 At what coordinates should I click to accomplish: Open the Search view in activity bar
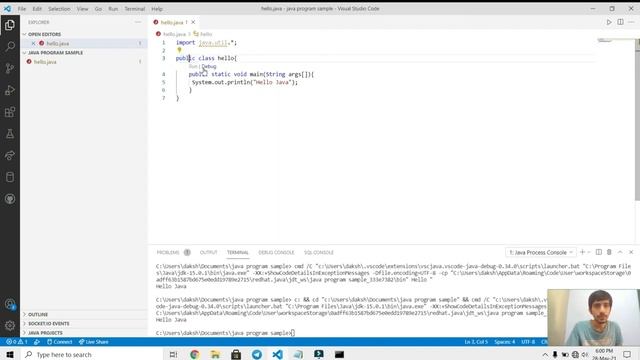pos(10,47)
